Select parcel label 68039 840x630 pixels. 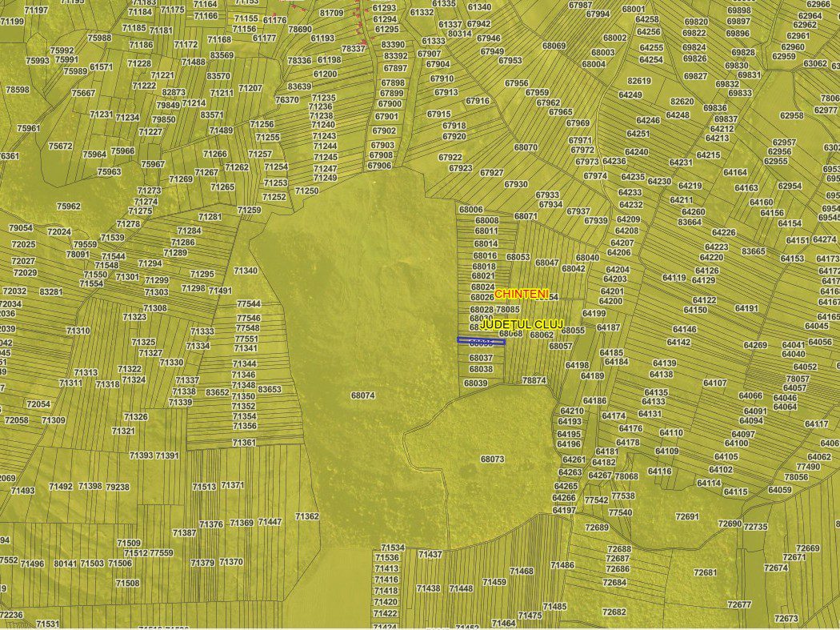(x=476, y=383)
